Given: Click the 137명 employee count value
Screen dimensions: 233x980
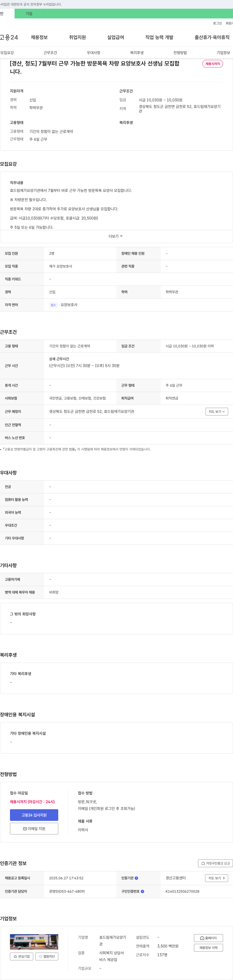Looking at the screenshot, I should (162, 955).
